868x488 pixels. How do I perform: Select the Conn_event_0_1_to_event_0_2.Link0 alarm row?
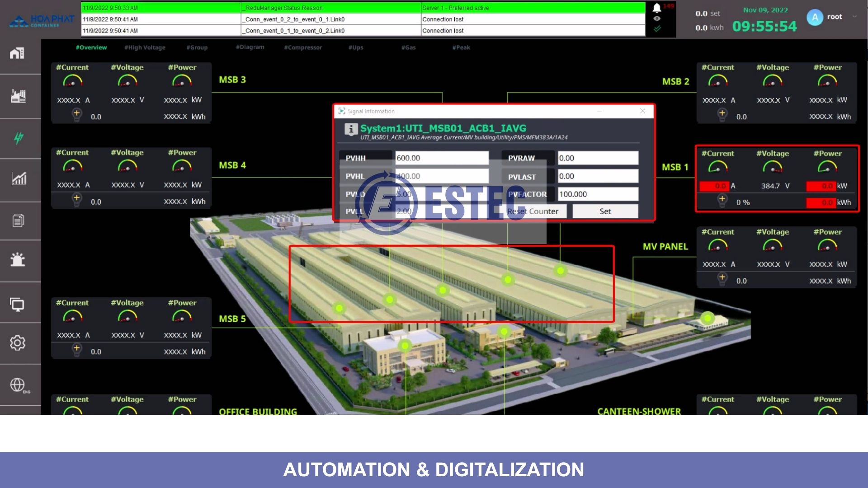(x=363, y=30)
